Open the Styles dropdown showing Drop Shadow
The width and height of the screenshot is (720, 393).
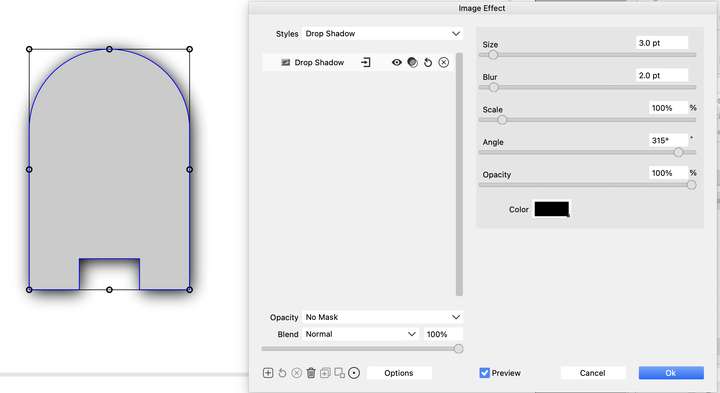click(382, 34)
